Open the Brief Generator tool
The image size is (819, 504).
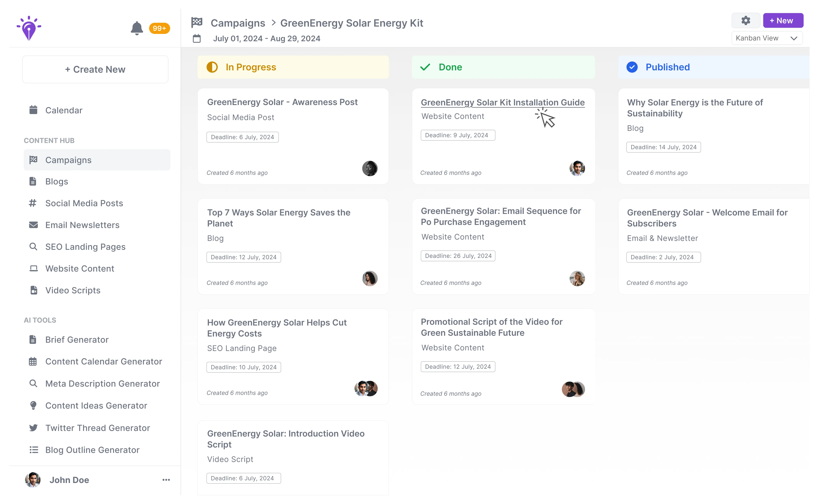77,340
